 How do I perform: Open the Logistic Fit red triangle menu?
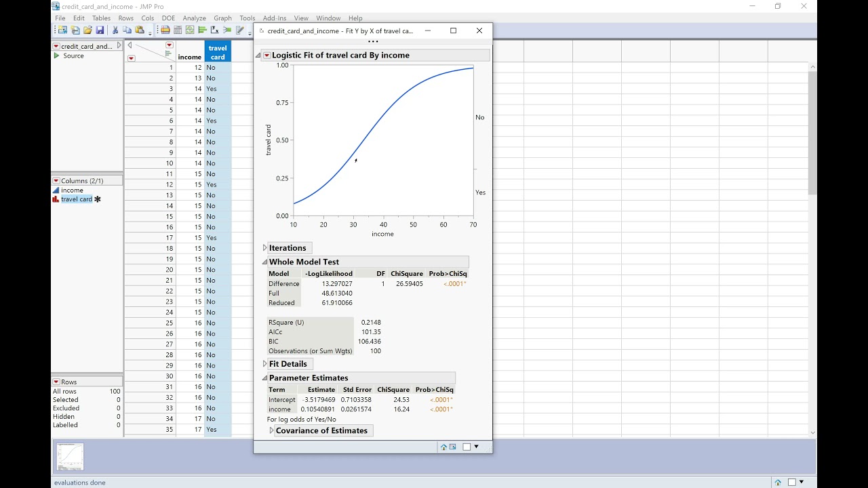[x=267, y=56]
